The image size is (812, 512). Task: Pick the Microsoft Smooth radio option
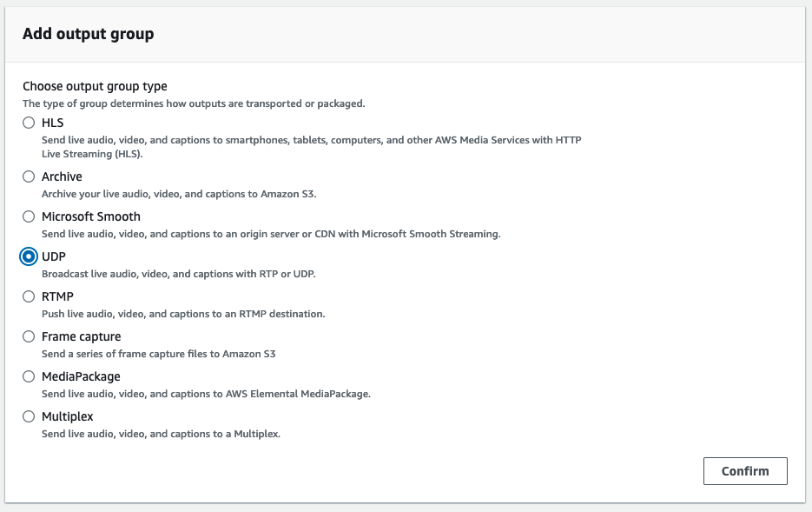click(x=30, y=216)
